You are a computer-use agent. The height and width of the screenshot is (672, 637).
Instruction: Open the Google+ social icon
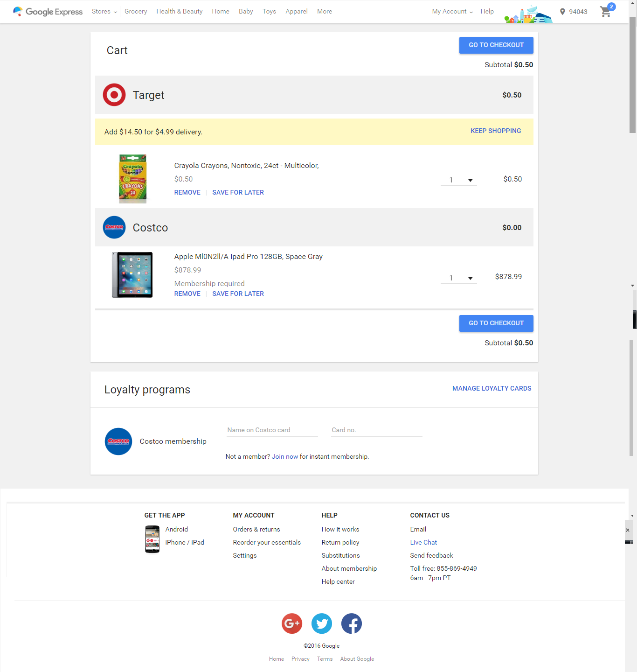point(292,623)
